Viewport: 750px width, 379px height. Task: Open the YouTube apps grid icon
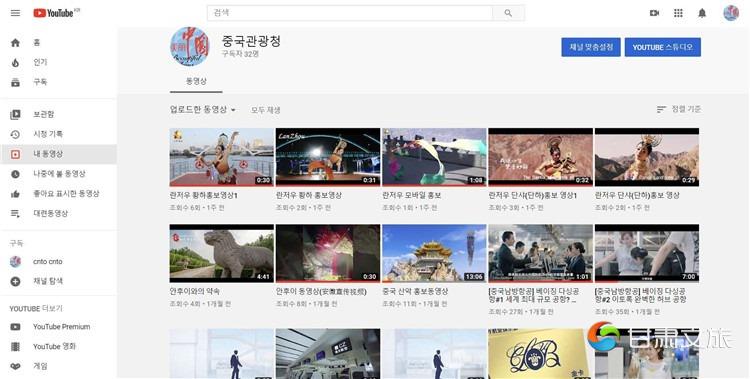coord(678,13)
